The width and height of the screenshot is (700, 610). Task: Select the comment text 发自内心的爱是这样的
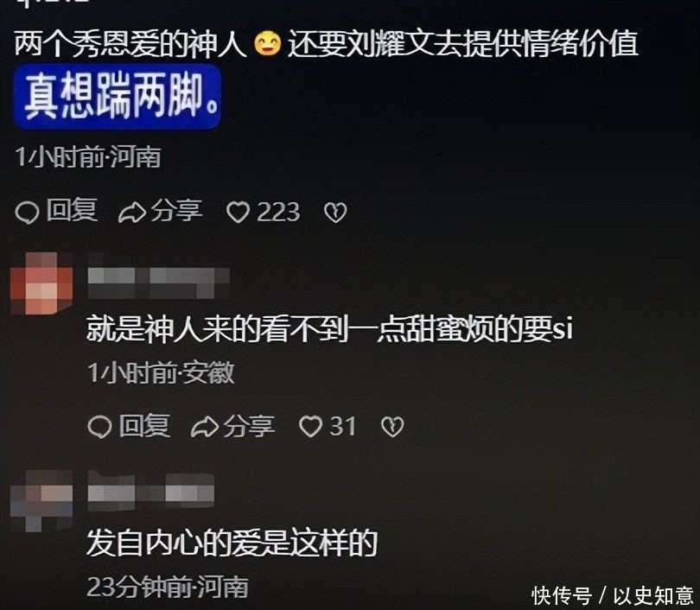coord(232,543)
